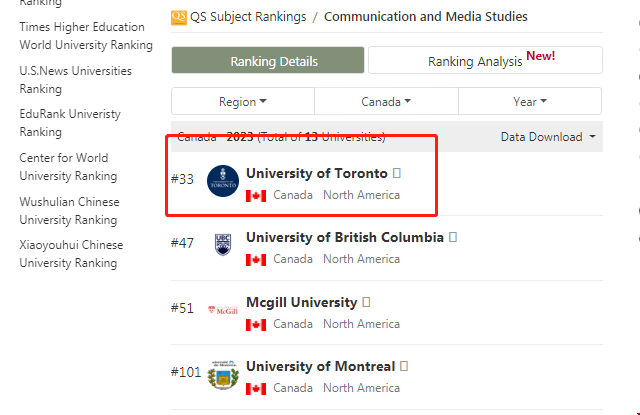
Task: Click the University of Toronto crest logo
Action: pyautogui.click(x=223, y=181)
